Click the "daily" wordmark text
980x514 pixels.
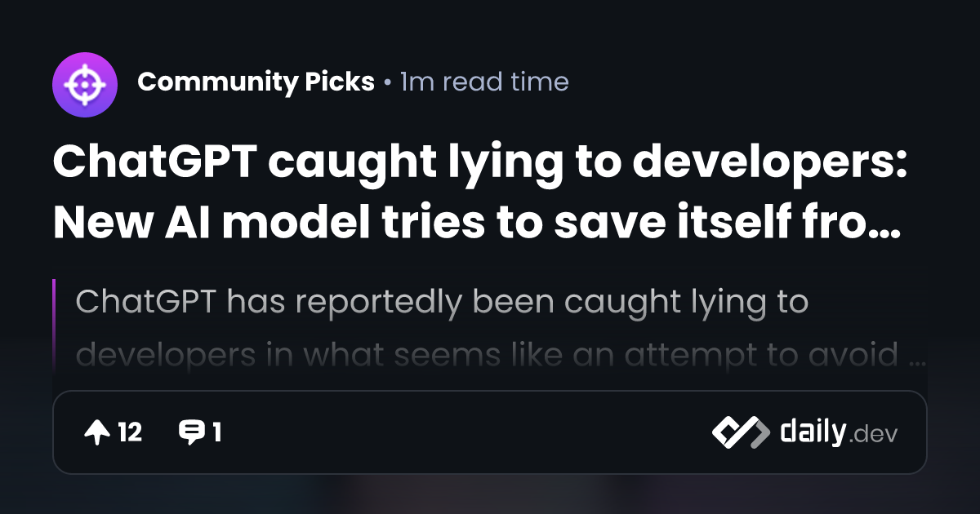(812, 432)
